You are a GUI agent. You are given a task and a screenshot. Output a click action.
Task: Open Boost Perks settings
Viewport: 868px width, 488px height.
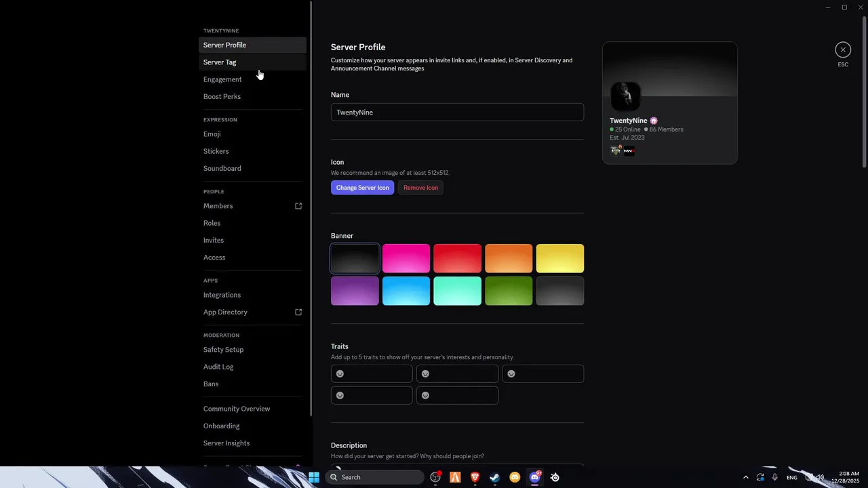click(253, 96)
